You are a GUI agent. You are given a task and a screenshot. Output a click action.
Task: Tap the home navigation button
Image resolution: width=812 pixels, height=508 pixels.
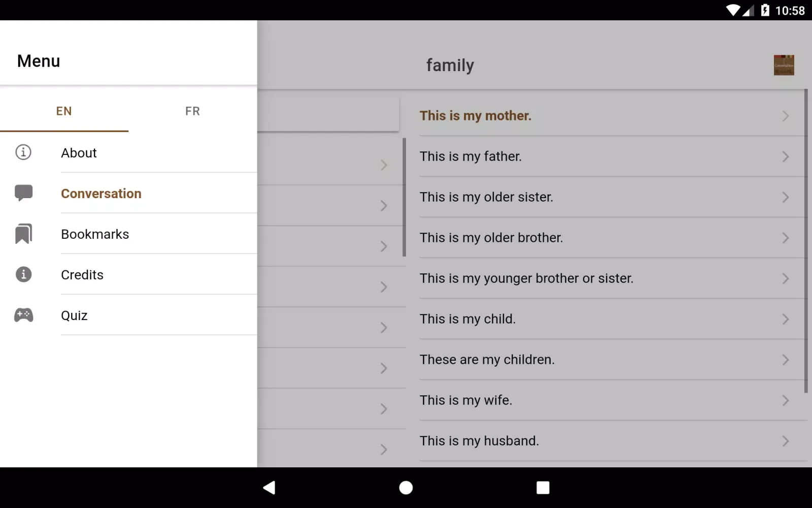point(405,487)
